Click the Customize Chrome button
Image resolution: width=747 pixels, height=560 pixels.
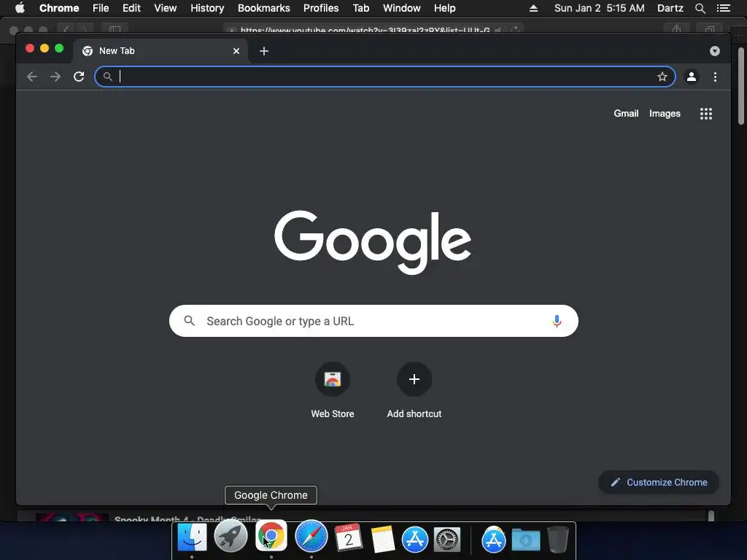pos(659,483)
